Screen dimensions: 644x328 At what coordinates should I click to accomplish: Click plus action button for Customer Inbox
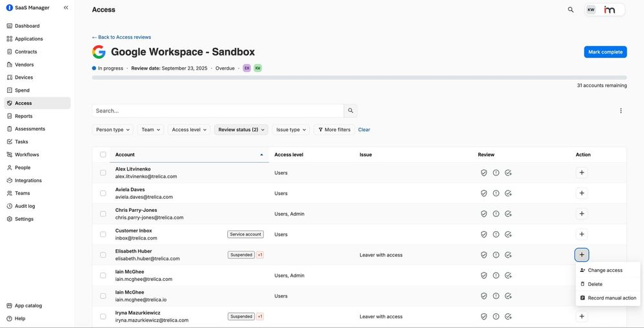pyautogui.click(x=581, y=234)
